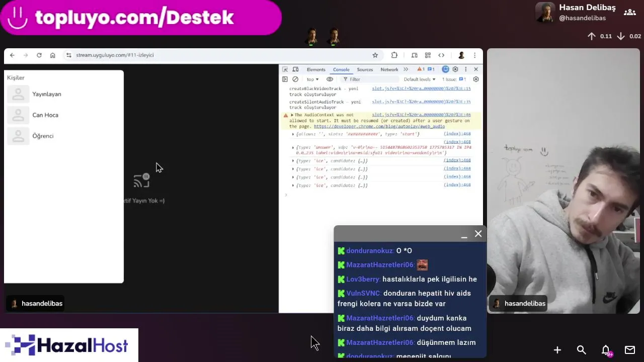Select 'Yayınlayan' in the Kişiler list
The image size is (644, 362).
[47, 94]
